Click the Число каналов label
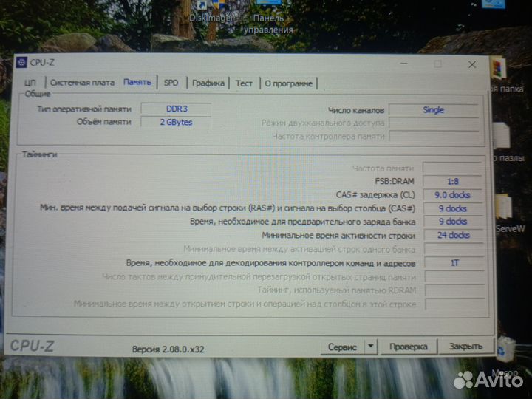Image resolution: width=532 pixels, height=399 pixels. pyautogui.click(x=356, y=110)
